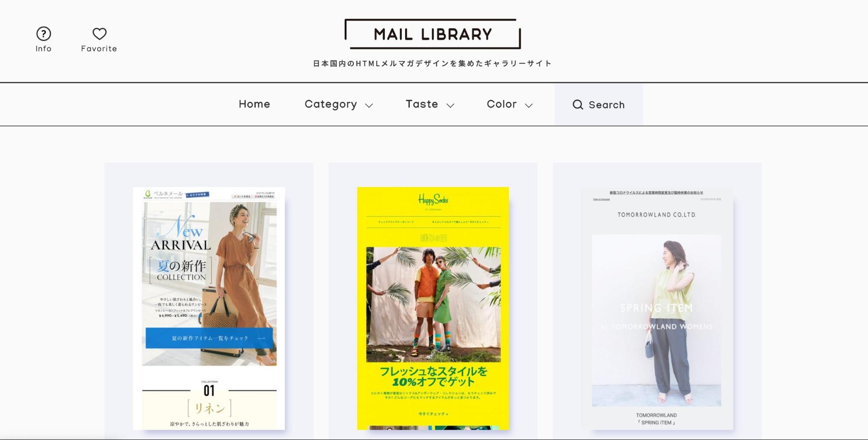Click the Info label text
This screenshot has height=440, width=868.
43,49
